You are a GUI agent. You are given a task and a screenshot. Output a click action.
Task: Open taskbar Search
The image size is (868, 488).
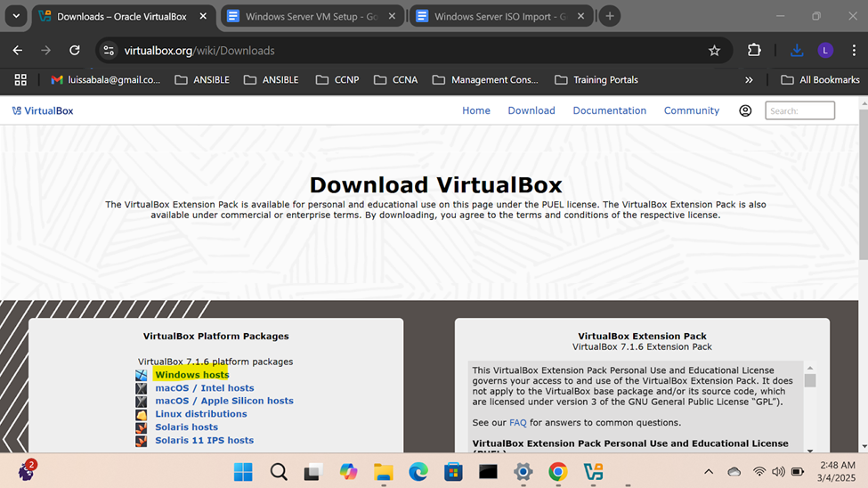tap(279, 472)
